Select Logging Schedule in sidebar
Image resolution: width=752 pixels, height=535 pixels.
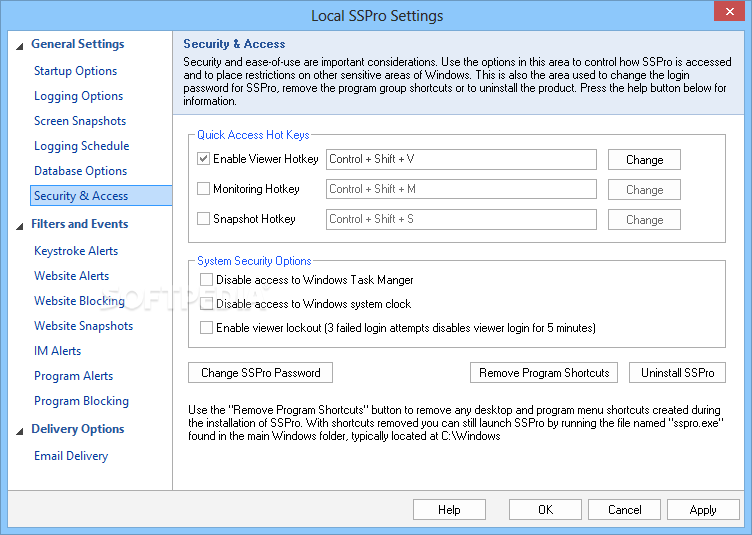82,146
